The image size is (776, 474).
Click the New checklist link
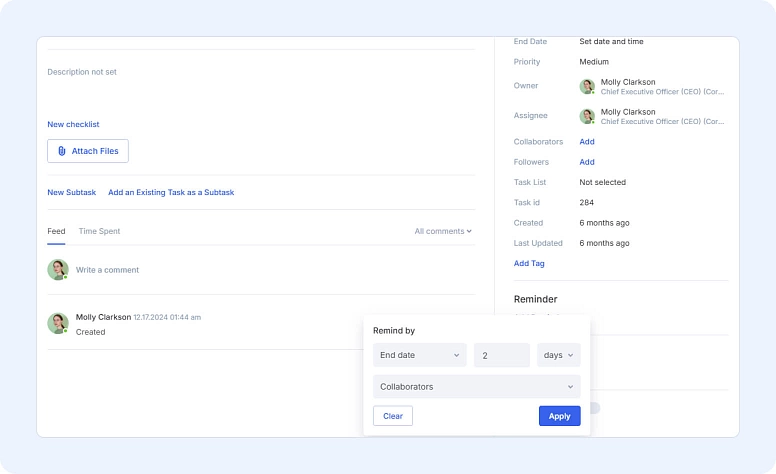pyautogui.click(x=73, y=124)
